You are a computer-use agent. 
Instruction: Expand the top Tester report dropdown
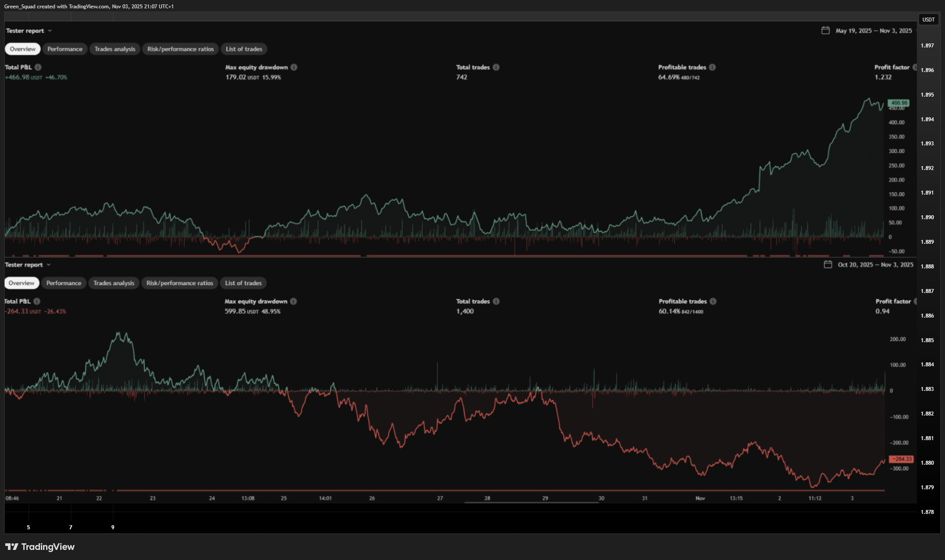click(29, 31)
